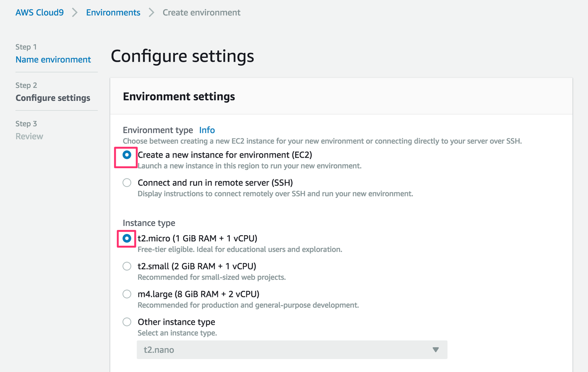The height and width of the screenshot is (372, 588).
Task: Click the Create environment breadcrumb text
Action: 201,13
